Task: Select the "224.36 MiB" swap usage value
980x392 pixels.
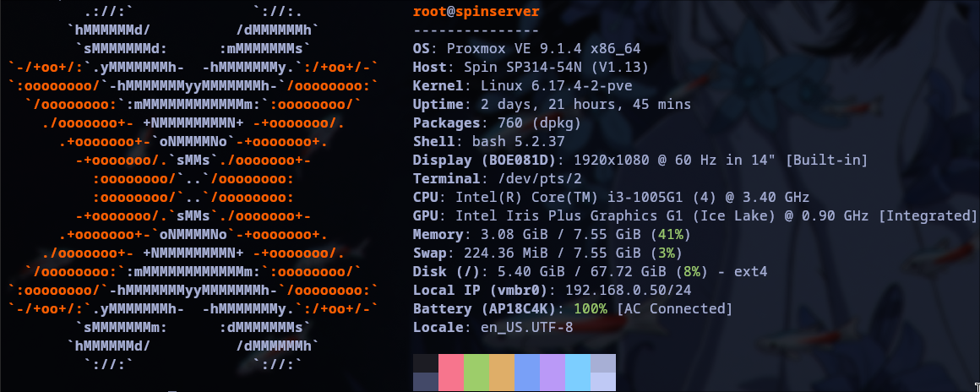Action: tap(505, 253)
